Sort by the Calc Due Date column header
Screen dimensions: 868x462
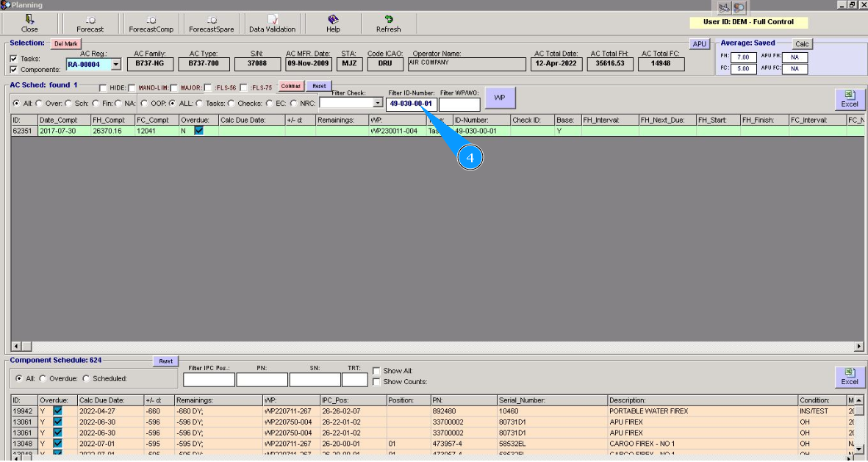251,120
